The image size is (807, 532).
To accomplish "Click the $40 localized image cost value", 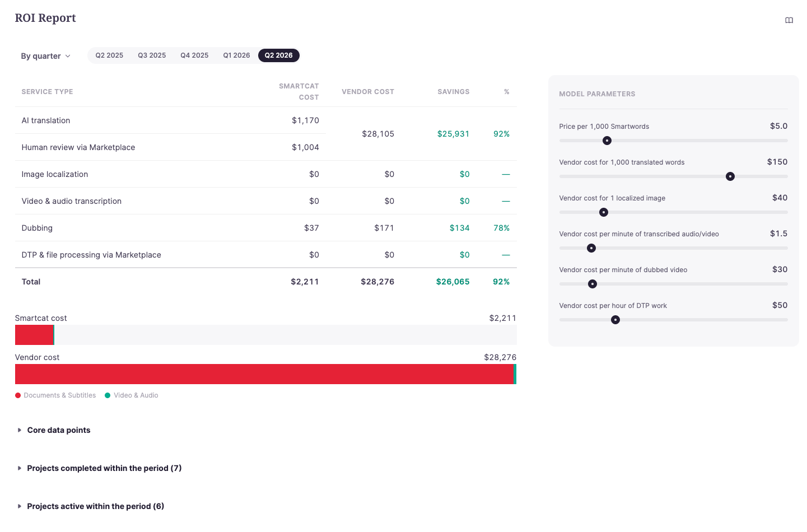I will click(x=780, y=198).
